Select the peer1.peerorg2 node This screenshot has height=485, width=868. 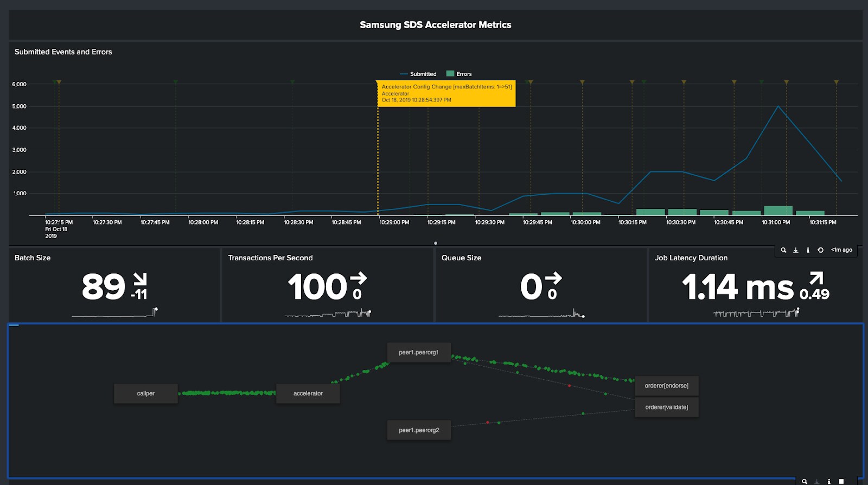point(419,430)
